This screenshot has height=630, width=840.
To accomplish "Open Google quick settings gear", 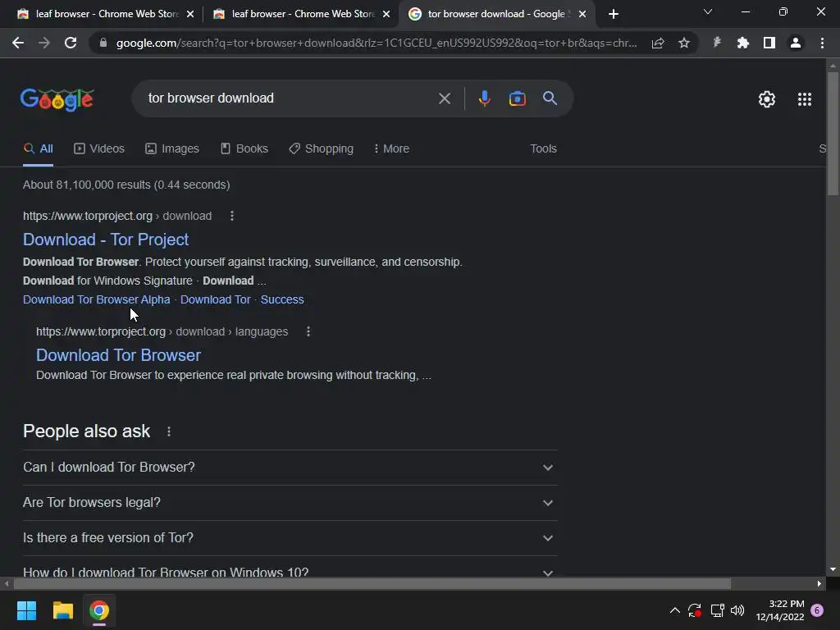I will tap(767, 99).
